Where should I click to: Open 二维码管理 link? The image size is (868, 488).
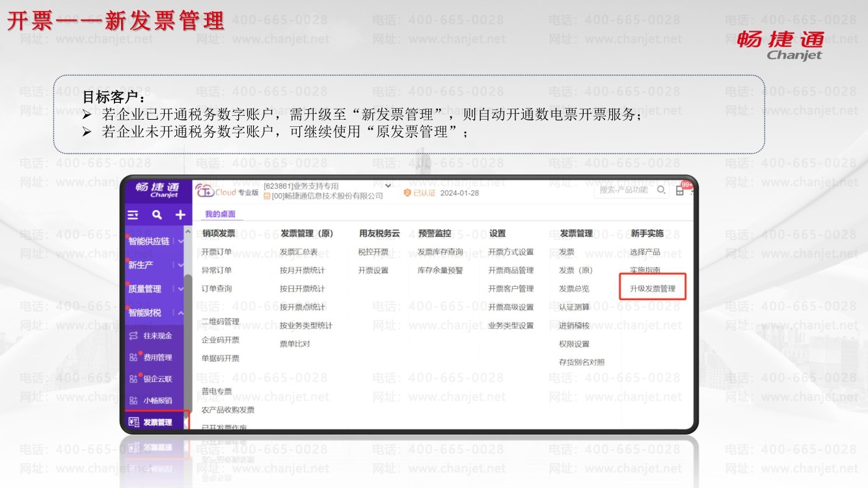[x=221, y=321]
